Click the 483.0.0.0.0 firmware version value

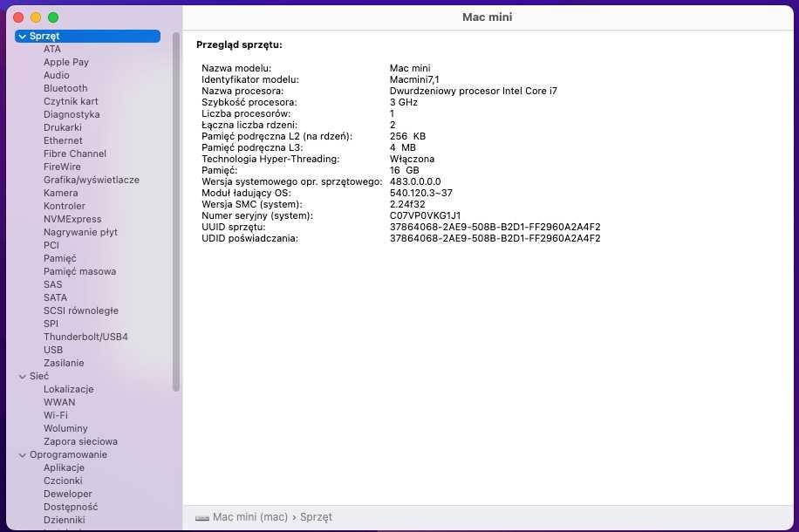[415, 181]
